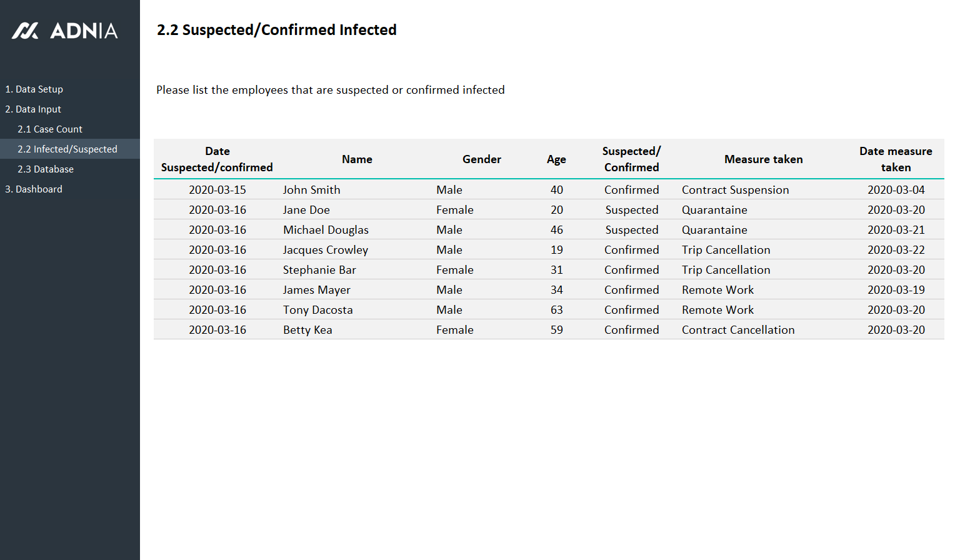This screenshot has height=560, width=970.
Task: Select Jacques Crowley's Trip Cancellation cell
Action: pyautogui.click(x=726, y=250)
